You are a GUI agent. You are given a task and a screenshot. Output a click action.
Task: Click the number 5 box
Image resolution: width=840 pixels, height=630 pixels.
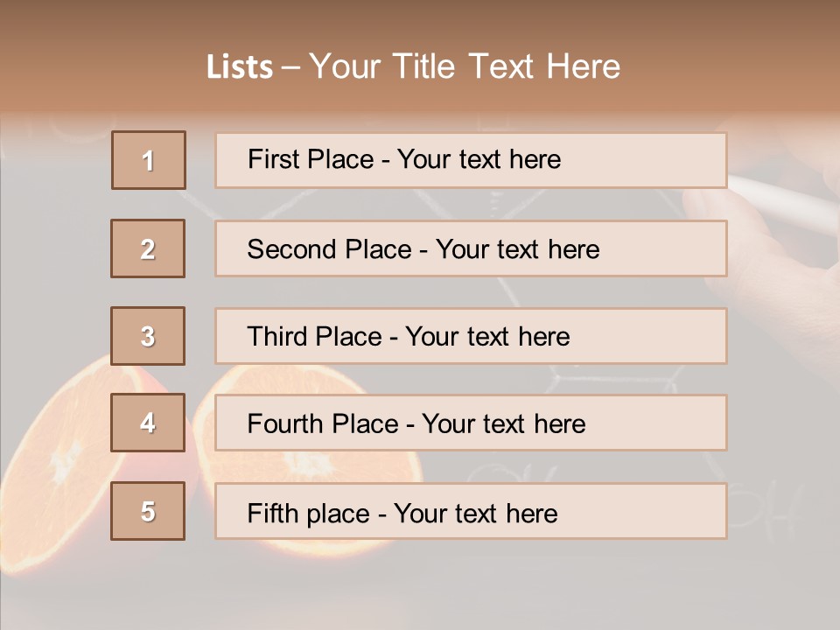(x=148, y=511)
